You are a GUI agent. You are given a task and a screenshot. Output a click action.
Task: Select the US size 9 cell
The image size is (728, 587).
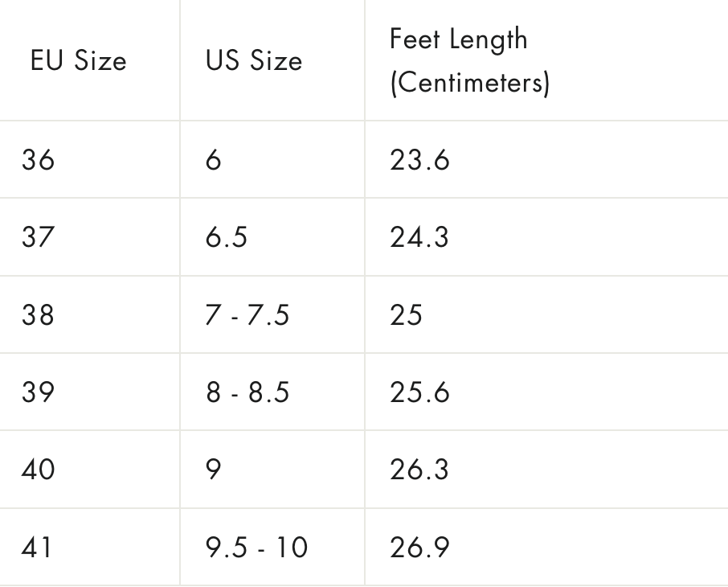[x=214, y=469]
